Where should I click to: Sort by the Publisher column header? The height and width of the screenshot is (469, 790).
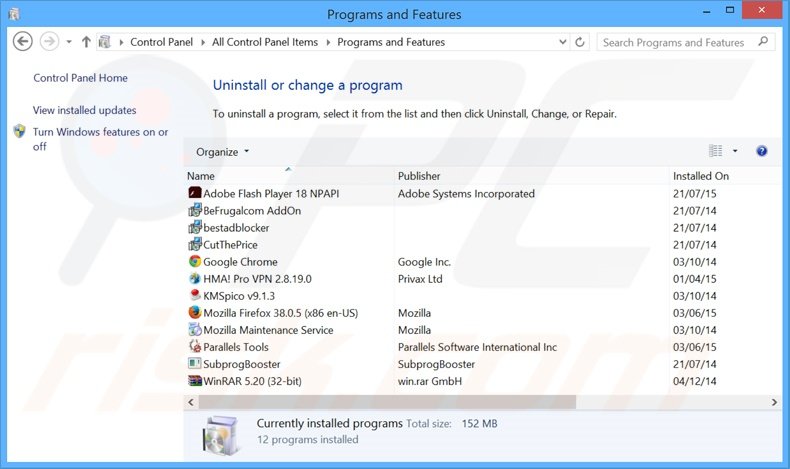419,176
